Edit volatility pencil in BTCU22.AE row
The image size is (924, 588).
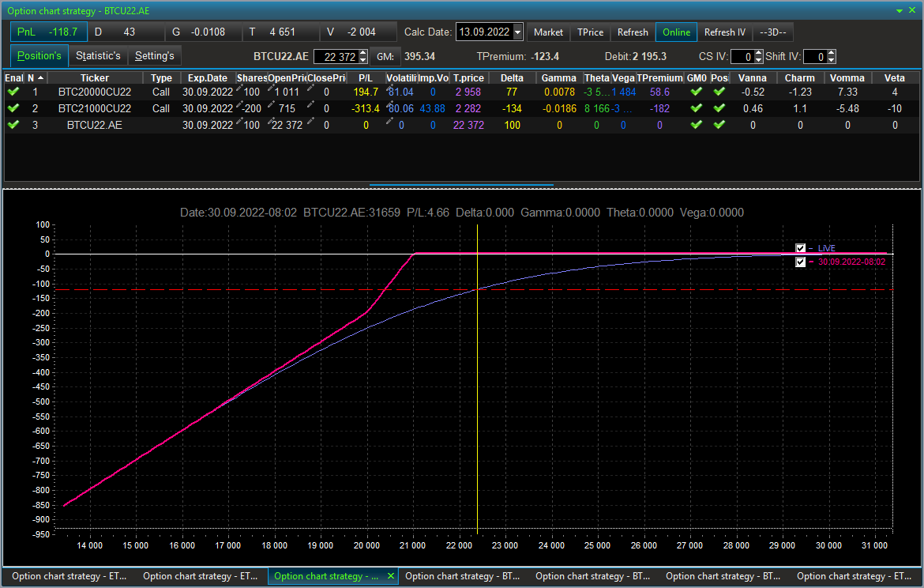click(389, 122)
